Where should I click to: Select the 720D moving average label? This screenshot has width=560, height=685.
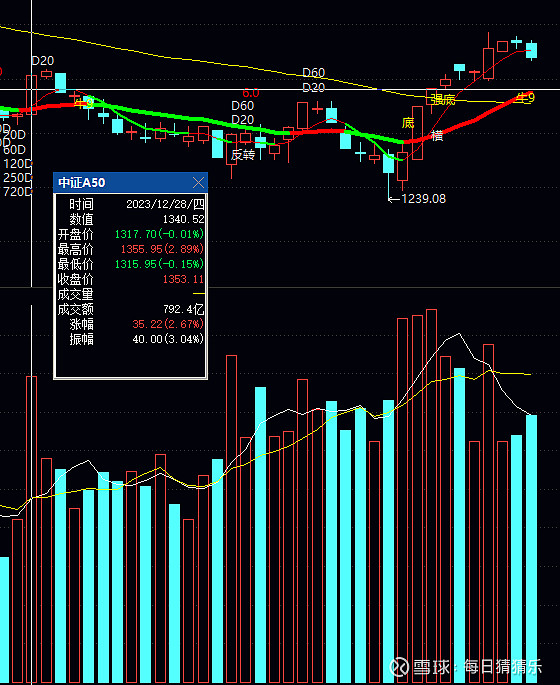tap(17, 191)
